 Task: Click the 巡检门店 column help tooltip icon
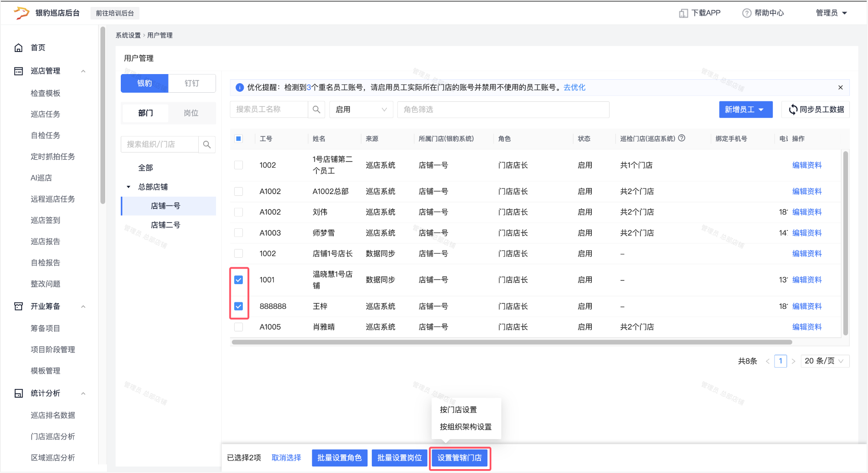click(x=681, y=138)
